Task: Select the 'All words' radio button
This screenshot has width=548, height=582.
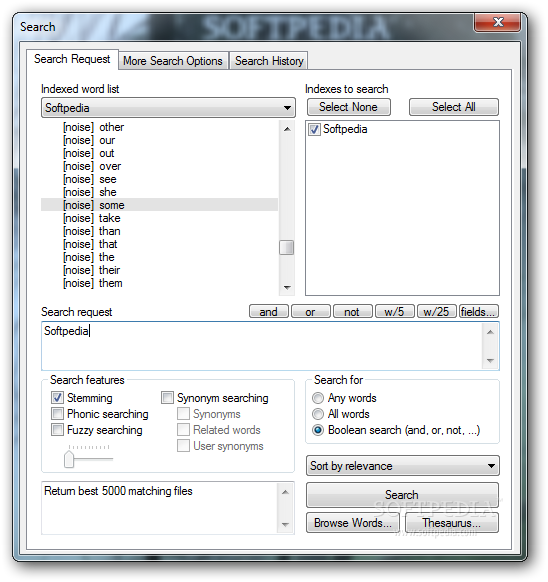Action: tap(318, 414)
